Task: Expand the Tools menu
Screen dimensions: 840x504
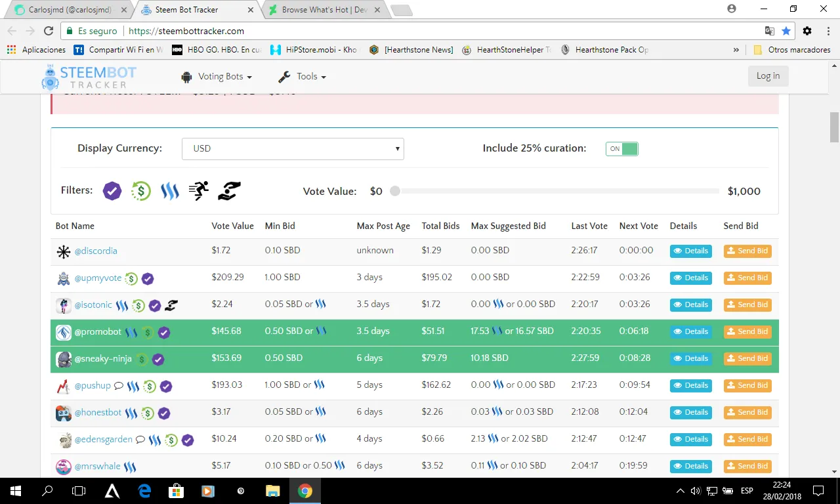Action: pos(302,77)
